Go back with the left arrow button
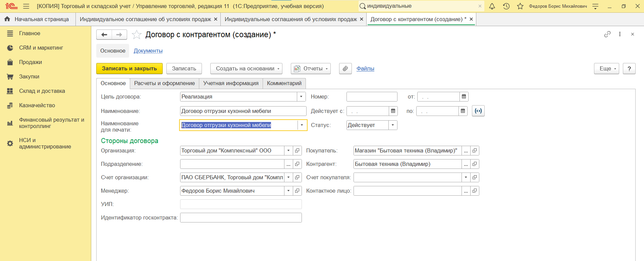Image resolution: width=644 pixels, height=261 pixels. (x=104, y=35)
